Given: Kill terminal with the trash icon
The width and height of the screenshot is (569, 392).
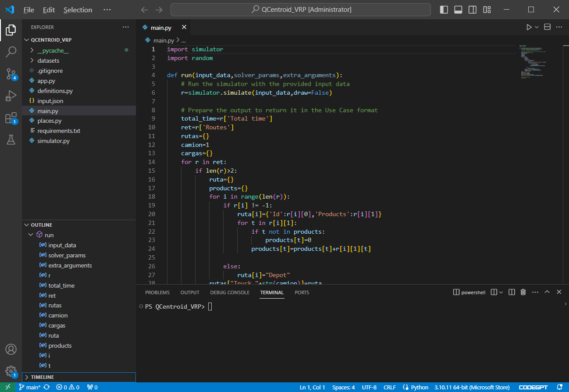Looking at the screenshot, I should 523,292.
